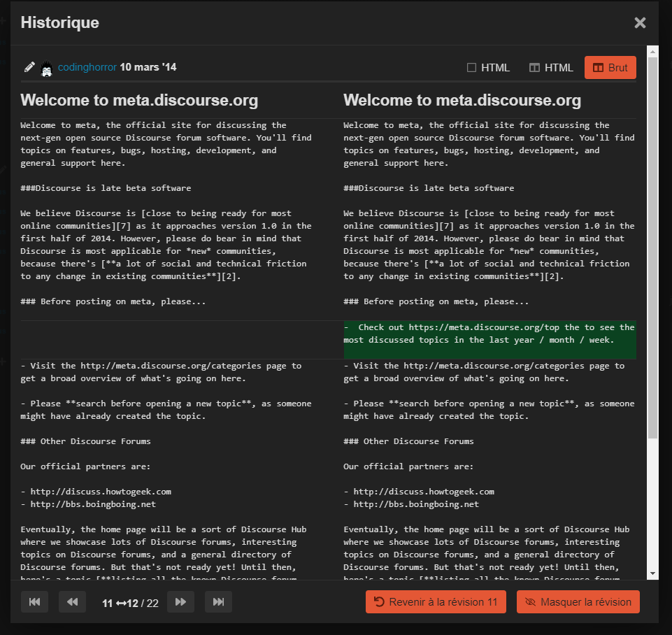Click the 10 mars '14 revision date

click(x=148, y=67)
